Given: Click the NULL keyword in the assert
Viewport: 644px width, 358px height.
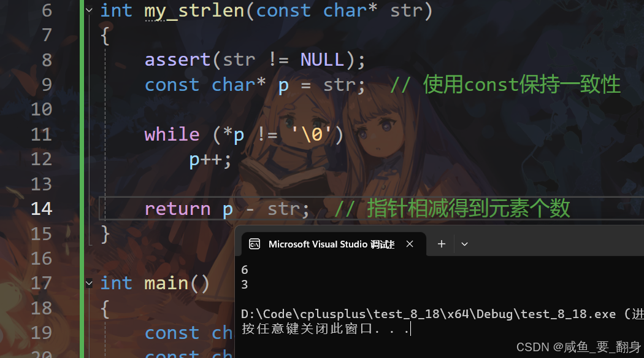Looking at the screenshot, I should point(323,60).
